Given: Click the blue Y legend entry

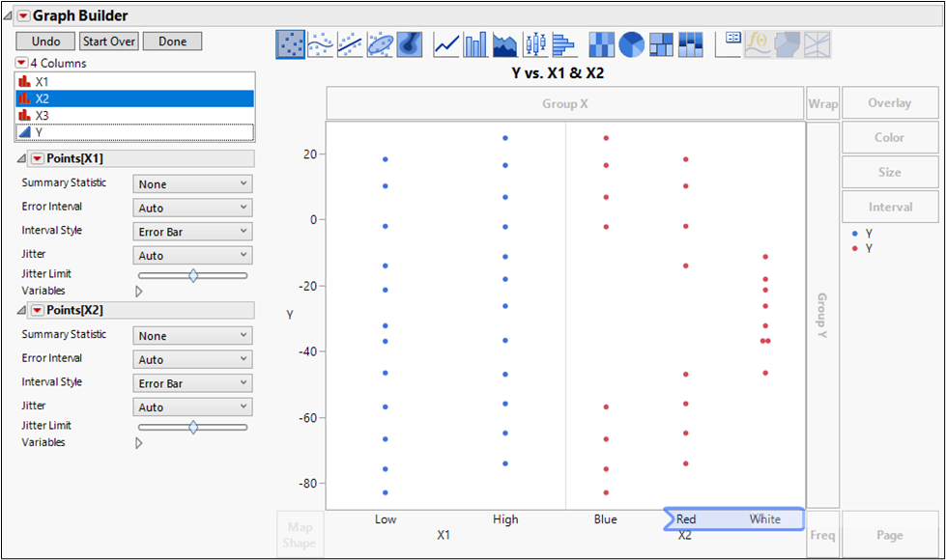Looking at the screenshot, I should click(x=862, y=234).
